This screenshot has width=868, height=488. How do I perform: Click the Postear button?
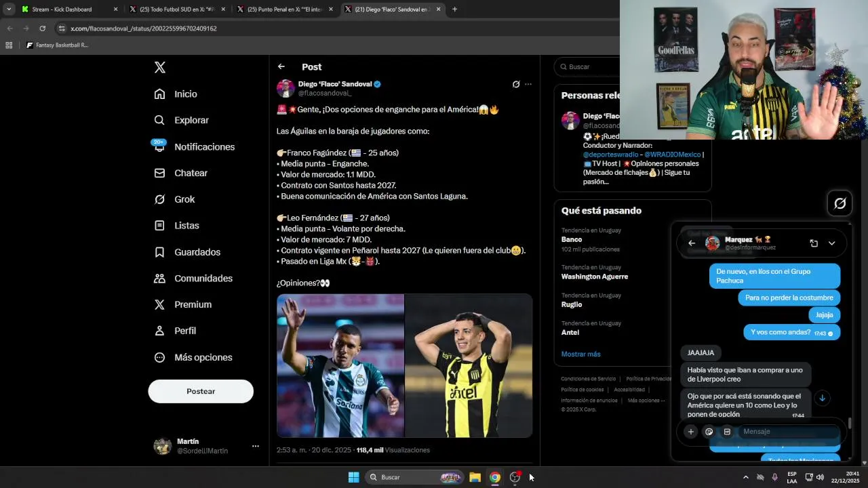click(201, 391)
